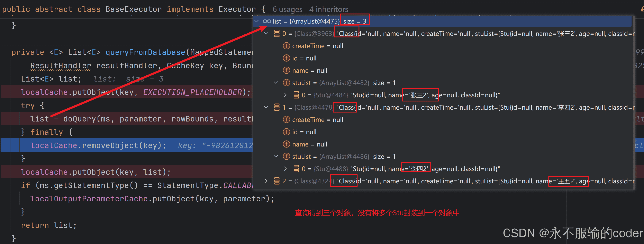
Task: Click the field icon of stuList ArrayList@4486
Action: click(x=286, y=156)
